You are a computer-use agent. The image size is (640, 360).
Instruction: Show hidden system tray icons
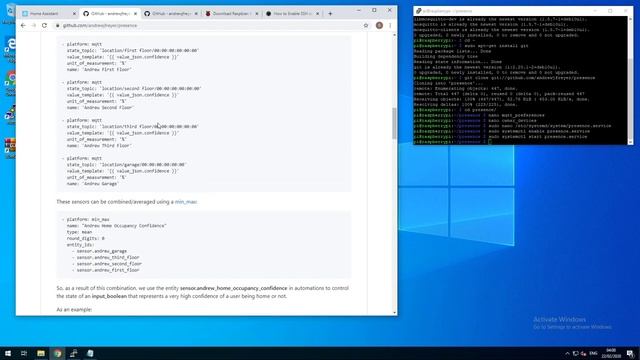click(567, 353)
